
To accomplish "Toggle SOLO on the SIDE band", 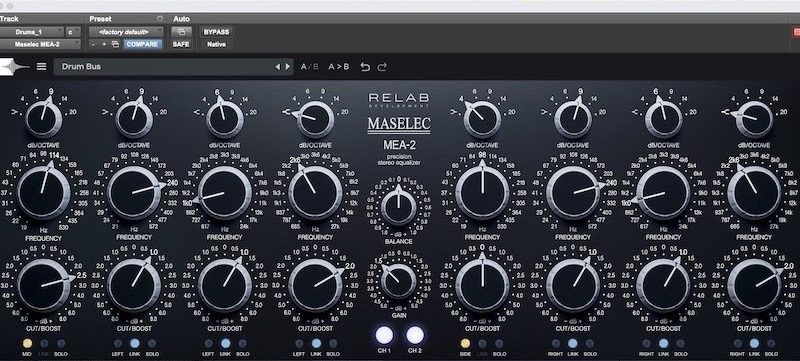I will [499, 344].
